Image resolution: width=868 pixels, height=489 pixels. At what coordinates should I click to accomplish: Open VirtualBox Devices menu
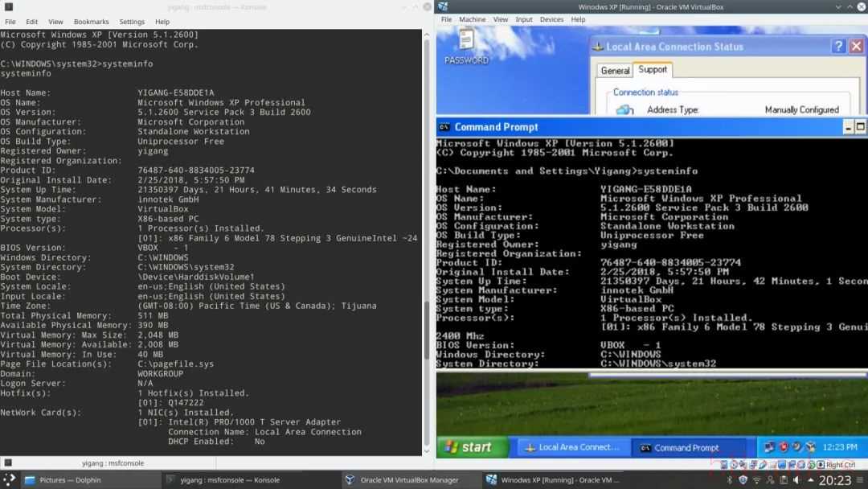pyautogui.click(x=551, y=19)
